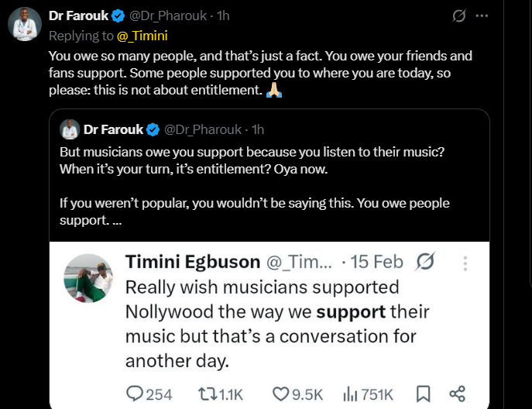The image size is (532, 409).
Task: Open the three-dot more menu on main tweet
Action: pos(483,15)
